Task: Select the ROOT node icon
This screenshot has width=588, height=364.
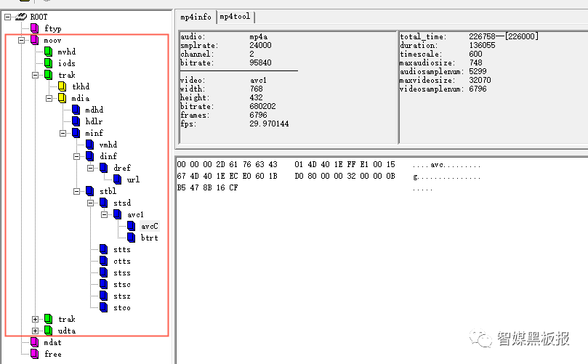Action: pyautogui.click(x=21, y=17)
